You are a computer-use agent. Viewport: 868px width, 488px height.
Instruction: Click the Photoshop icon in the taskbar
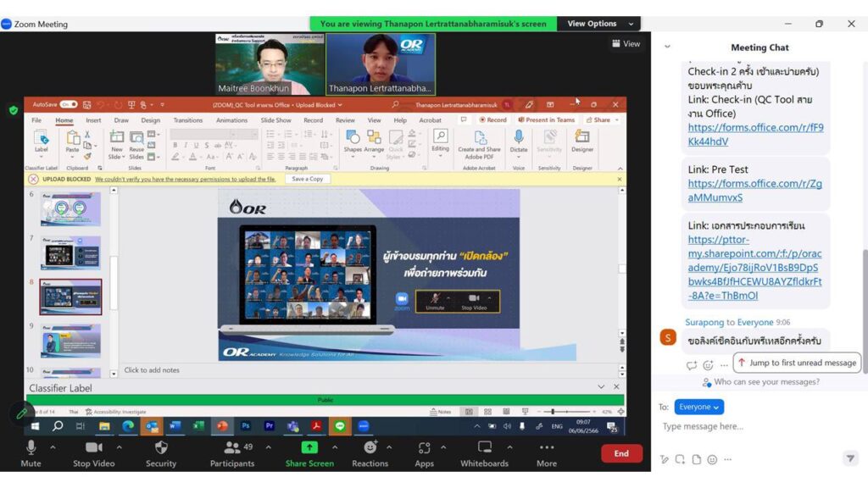pos(246,426)
